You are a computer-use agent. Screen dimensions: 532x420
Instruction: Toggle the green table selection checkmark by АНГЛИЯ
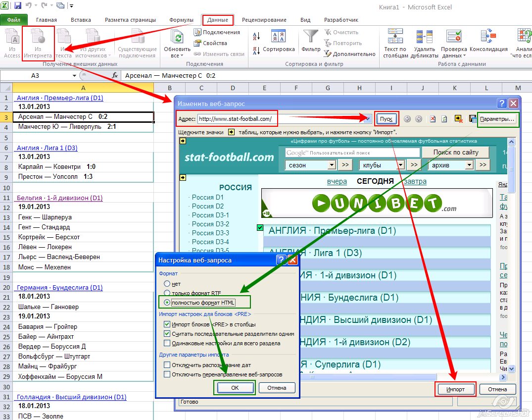[260, 227]
